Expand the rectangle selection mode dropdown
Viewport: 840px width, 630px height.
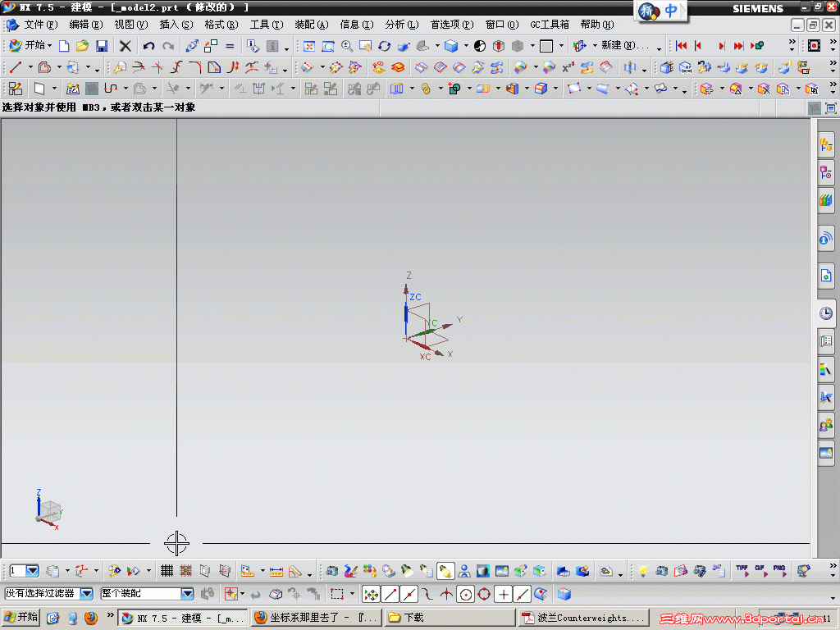(352, 594)
